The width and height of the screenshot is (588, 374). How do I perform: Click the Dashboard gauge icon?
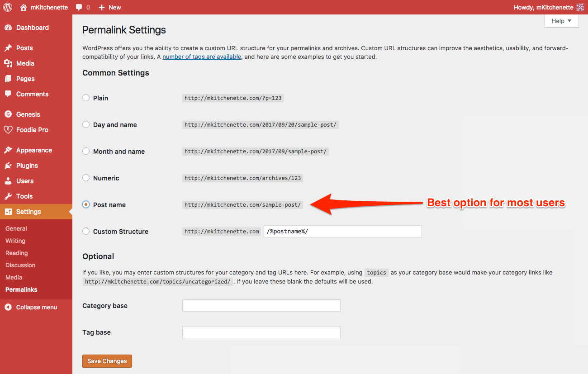(x=8, y=28)
